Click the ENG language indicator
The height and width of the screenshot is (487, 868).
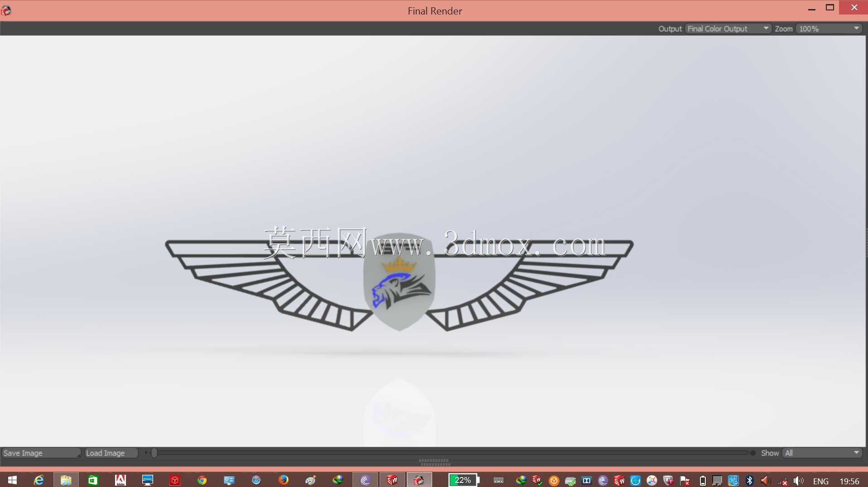pyautogui.click(x=821, y=481)
